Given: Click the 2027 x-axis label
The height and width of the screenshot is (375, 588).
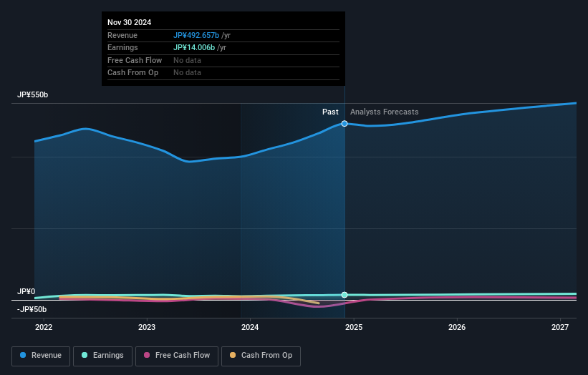Looking at the screenshot, I should click(x=560, y=327).
